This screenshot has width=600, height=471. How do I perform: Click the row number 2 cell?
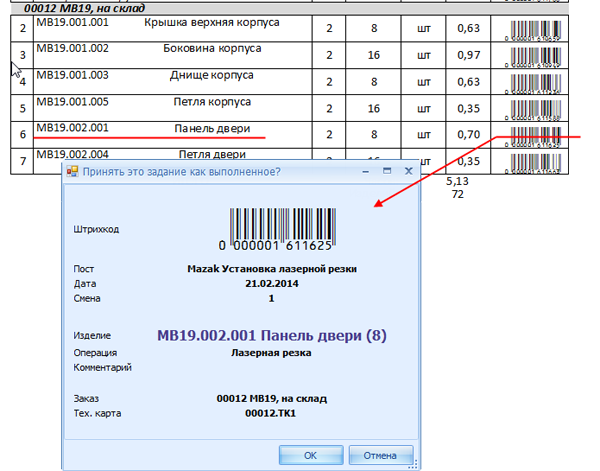(23, 28)
